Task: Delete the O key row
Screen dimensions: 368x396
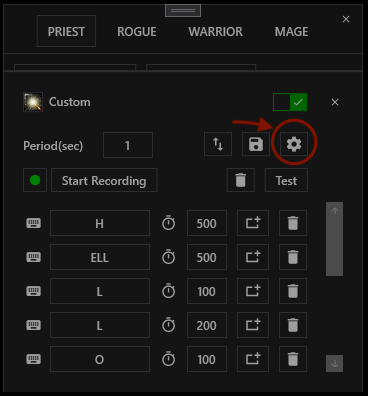Action: (x=293, y=359)
